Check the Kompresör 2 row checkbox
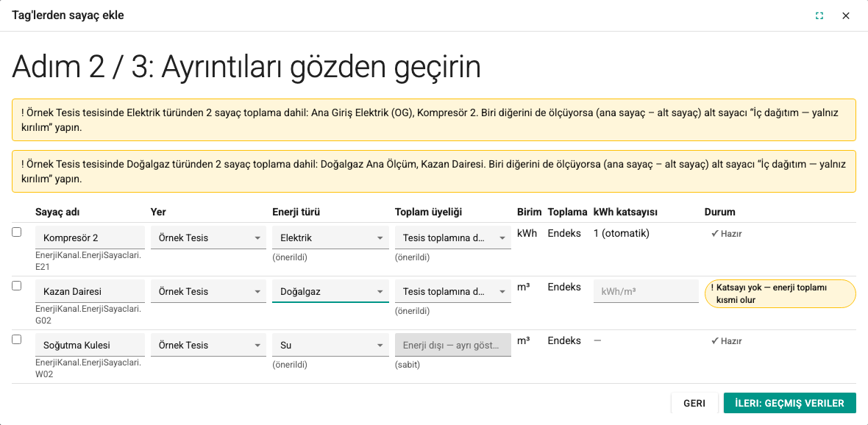 17,232
